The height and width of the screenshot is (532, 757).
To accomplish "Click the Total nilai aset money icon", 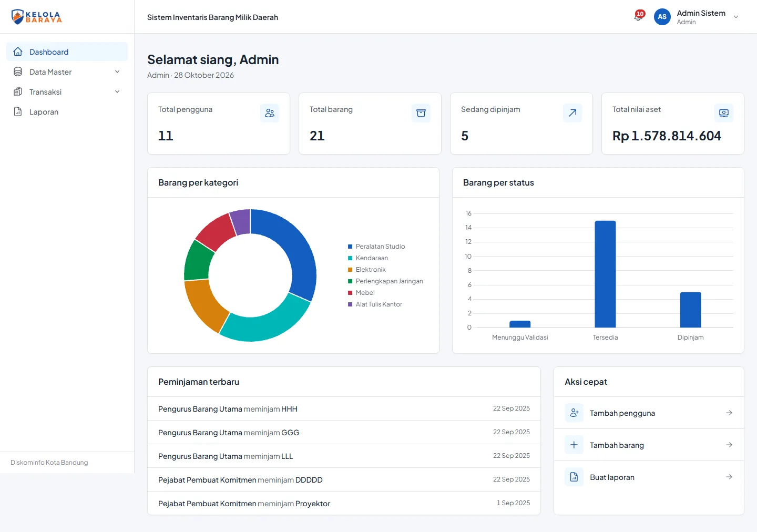I will (724, 113).
